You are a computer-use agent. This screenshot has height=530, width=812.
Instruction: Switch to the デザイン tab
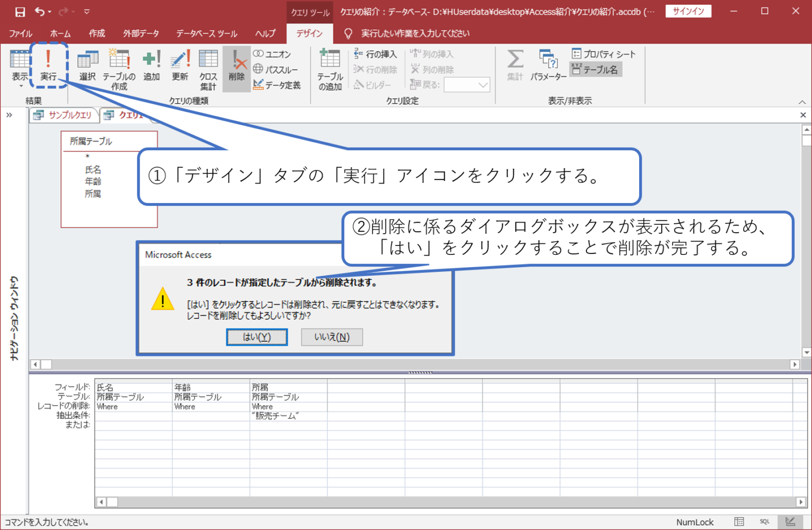[309, 33]
